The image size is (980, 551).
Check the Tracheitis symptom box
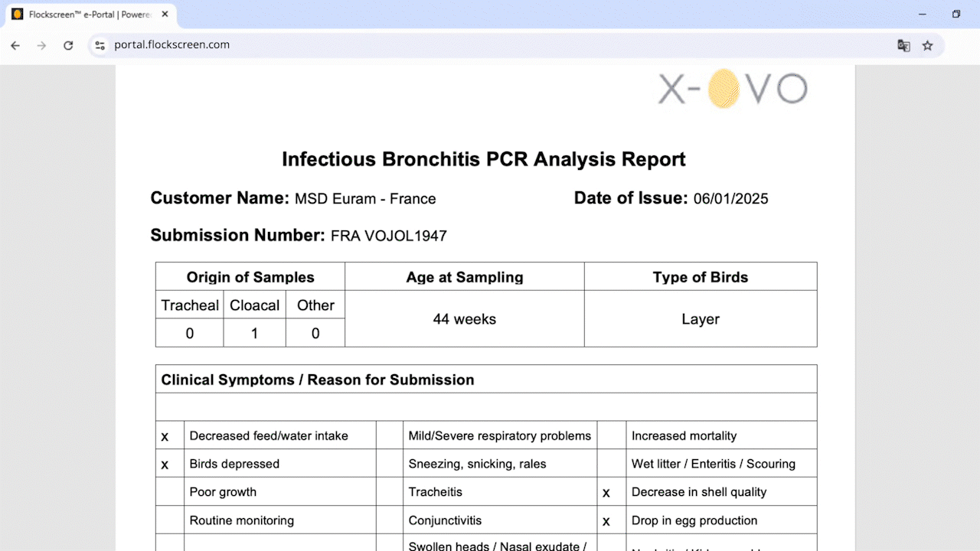tap(390, 492)
